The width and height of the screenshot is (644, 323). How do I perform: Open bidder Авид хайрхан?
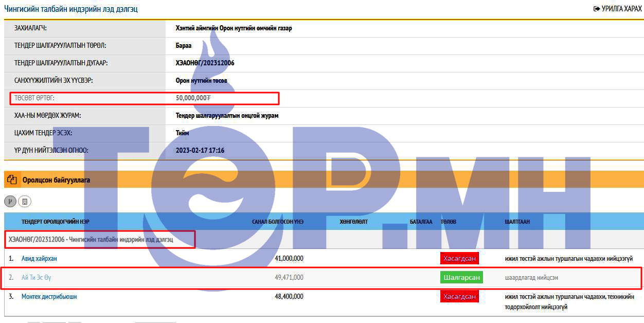coord(39,258)
